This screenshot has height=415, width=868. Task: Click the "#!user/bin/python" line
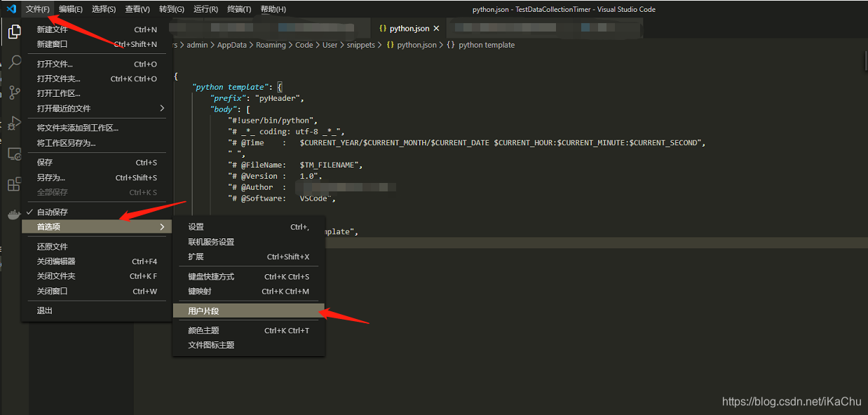coord(273,121)
